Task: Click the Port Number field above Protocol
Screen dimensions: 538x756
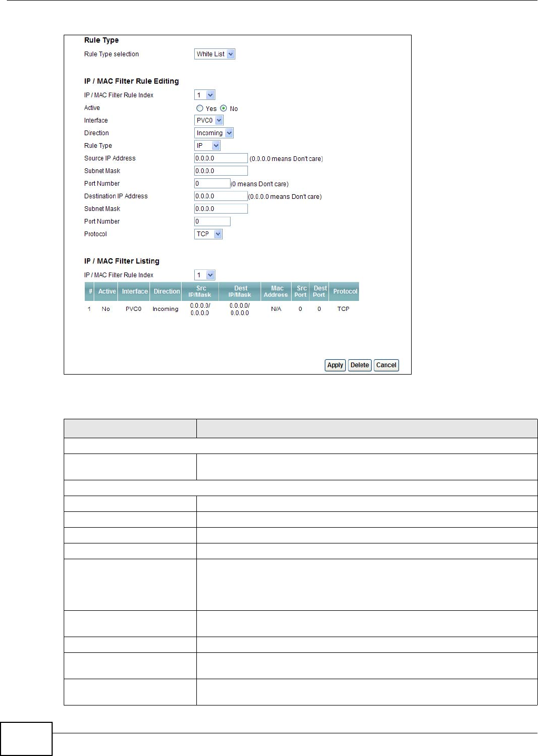Action: coord(213,221)
